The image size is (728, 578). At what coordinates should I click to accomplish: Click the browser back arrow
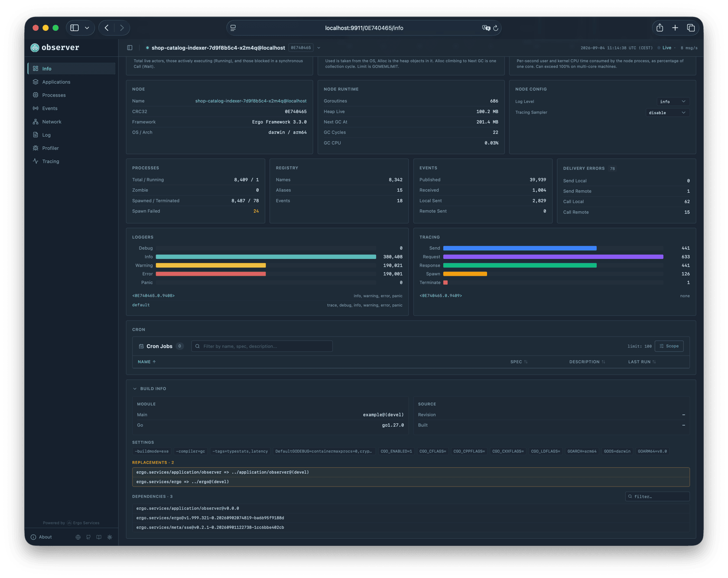(x=107, y=28)
